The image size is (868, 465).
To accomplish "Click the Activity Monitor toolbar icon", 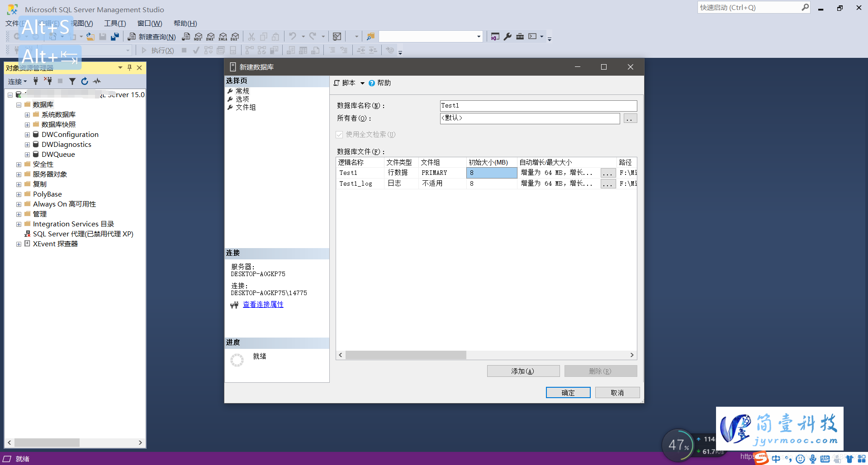I will click(337, 37).
